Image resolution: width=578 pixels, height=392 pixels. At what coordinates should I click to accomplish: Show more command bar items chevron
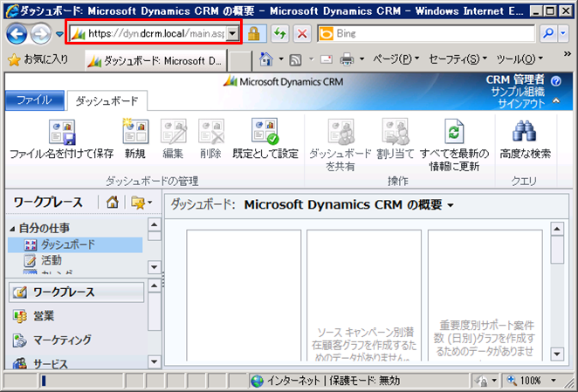(568, 54)
